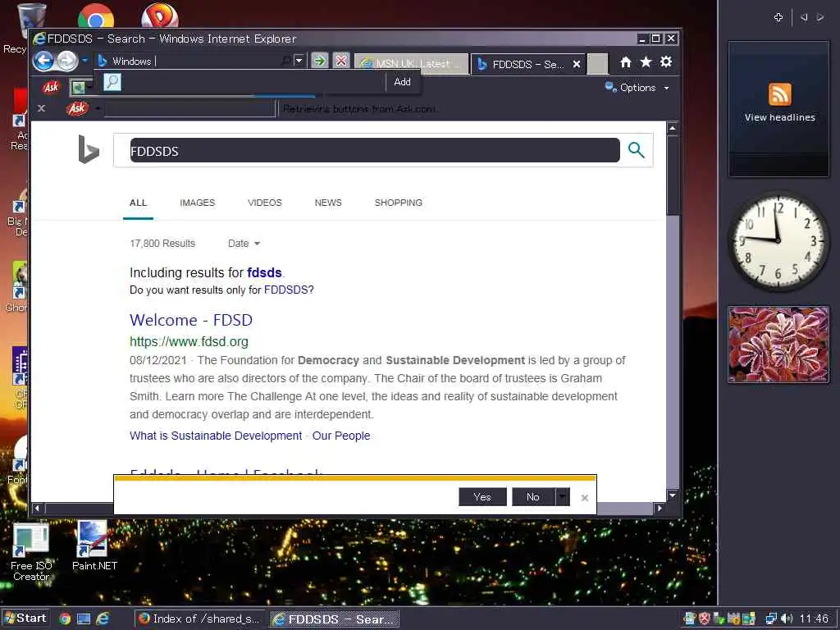Click the address bar showing Windows
Screen dimensions: 840x630
click(x=188, y=61)
